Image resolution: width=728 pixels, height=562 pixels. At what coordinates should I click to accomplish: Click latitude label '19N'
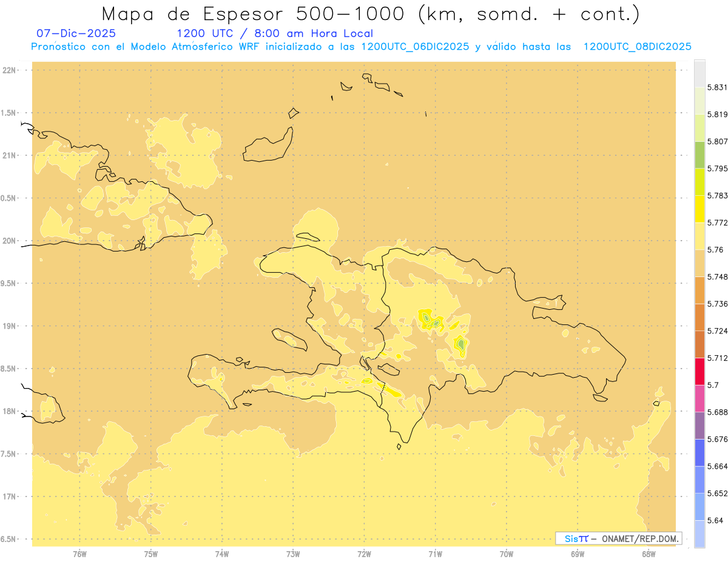[x=9, y=326]
